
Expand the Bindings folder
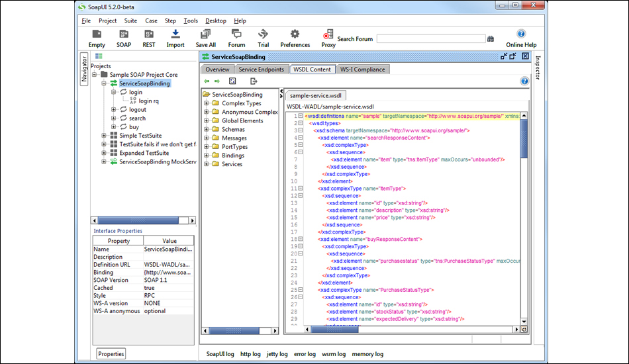click(x=206, y=155)
